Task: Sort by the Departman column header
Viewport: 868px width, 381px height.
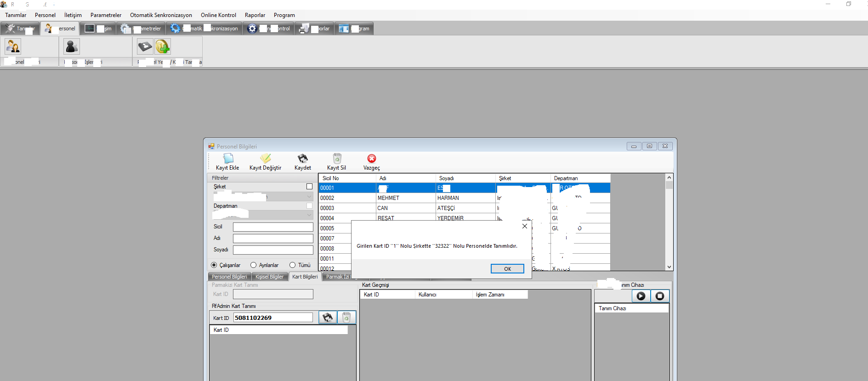Action: [580, 178]
